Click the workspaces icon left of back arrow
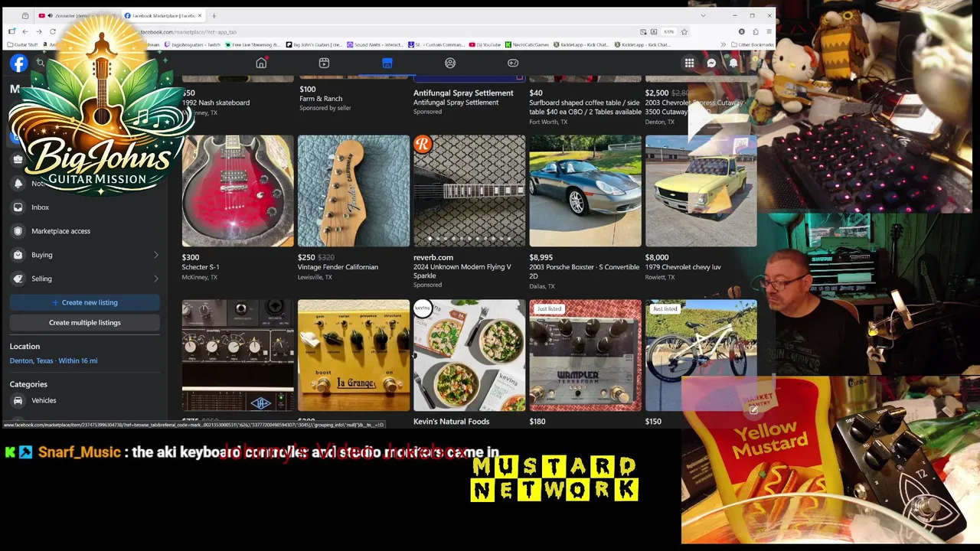 11,31
